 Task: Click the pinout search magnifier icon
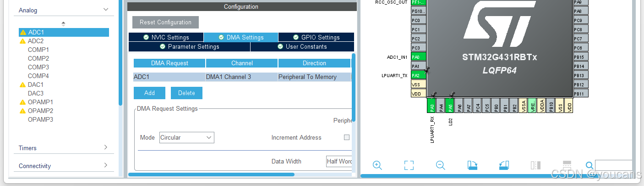pos(589,165)
